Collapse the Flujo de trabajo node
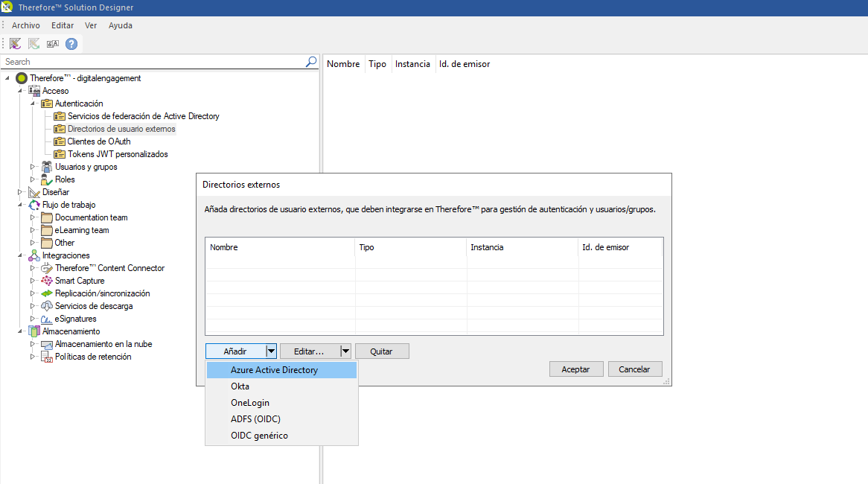Viewport: 868px width, 484px height. pyautogui.click(x=20, y=205)
